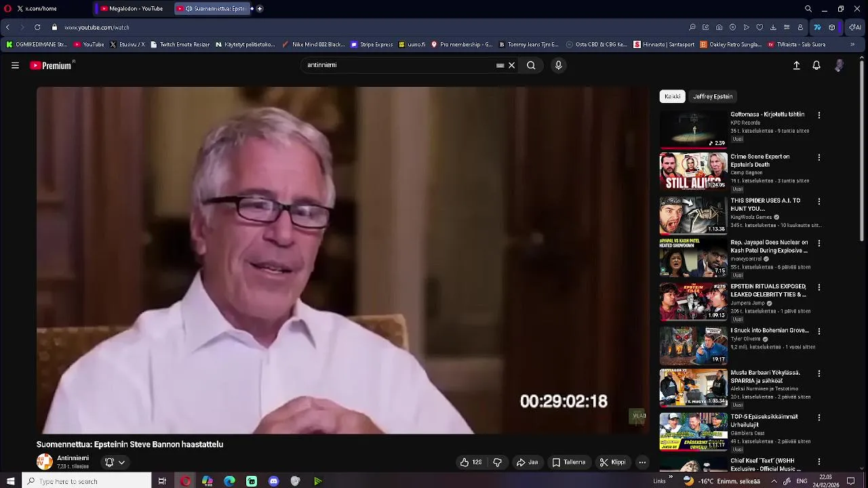Open options for Gettomasa - Kirjoitettu tähtiin
868x488 pixels.
pos(818,115)
